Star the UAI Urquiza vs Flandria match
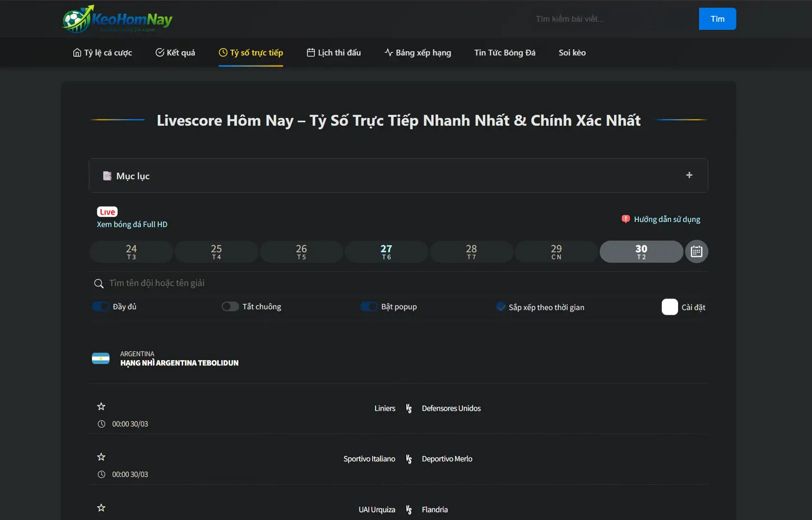 (101, 507)
